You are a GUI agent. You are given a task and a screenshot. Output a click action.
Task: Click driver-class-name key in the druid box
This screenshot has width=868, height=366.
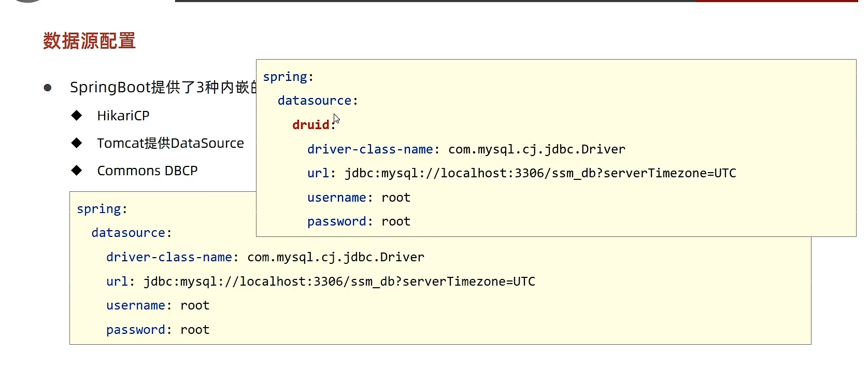pos(370,149)
